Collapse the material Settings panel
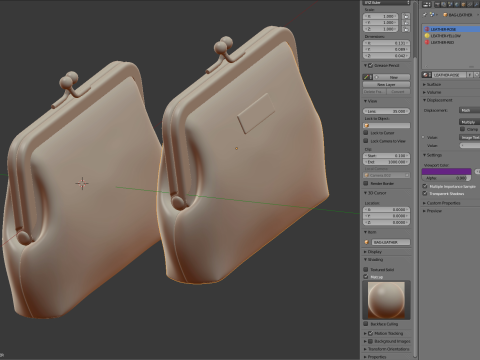 pos(425,155)
